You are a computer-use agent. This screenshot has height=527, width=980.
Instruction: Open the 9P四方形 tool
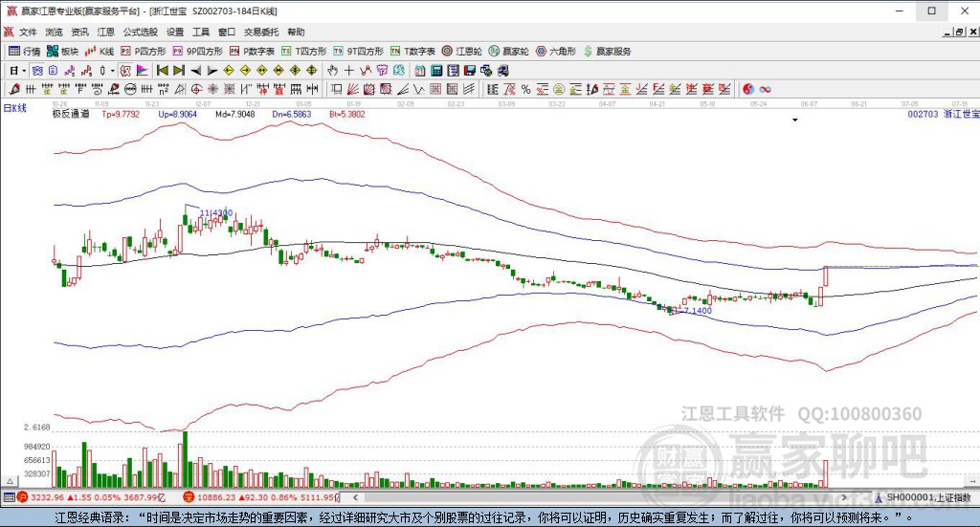pos(197,52)
